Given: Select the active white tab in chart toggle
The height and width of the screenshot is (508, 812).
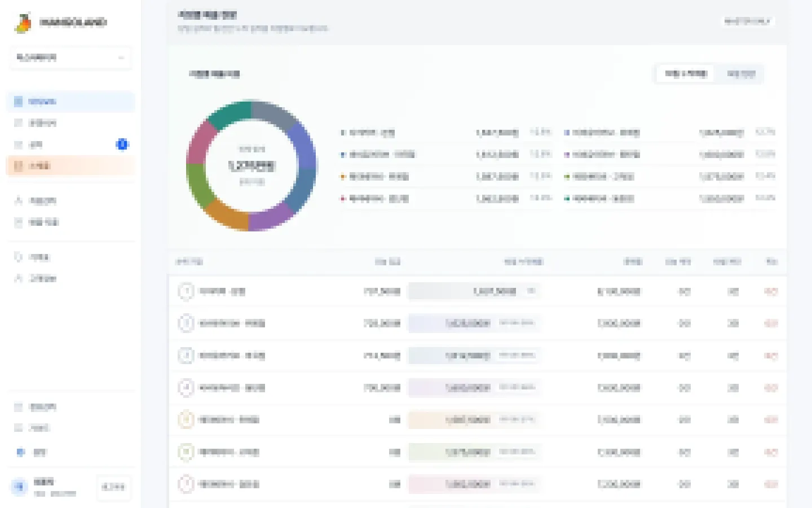Looking at the screenshot, I should point(685,74).
